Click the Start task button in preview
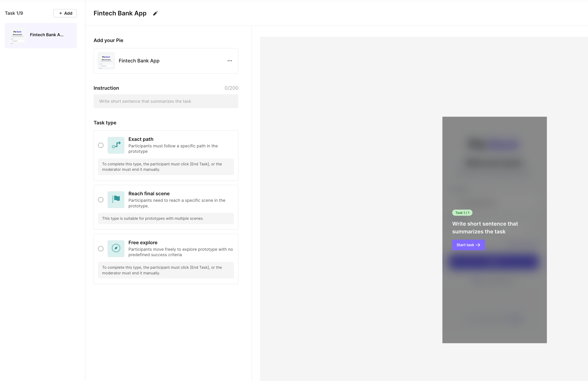588x381 pixels. (468, 245)
